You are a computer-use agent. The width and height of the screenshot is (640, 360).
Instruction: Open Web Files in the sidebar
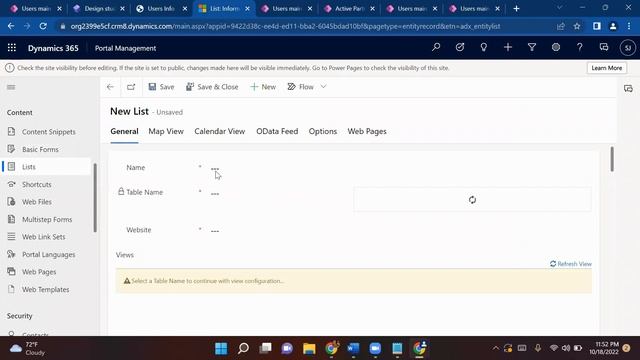pyautogui.click(x=37, y=202)
